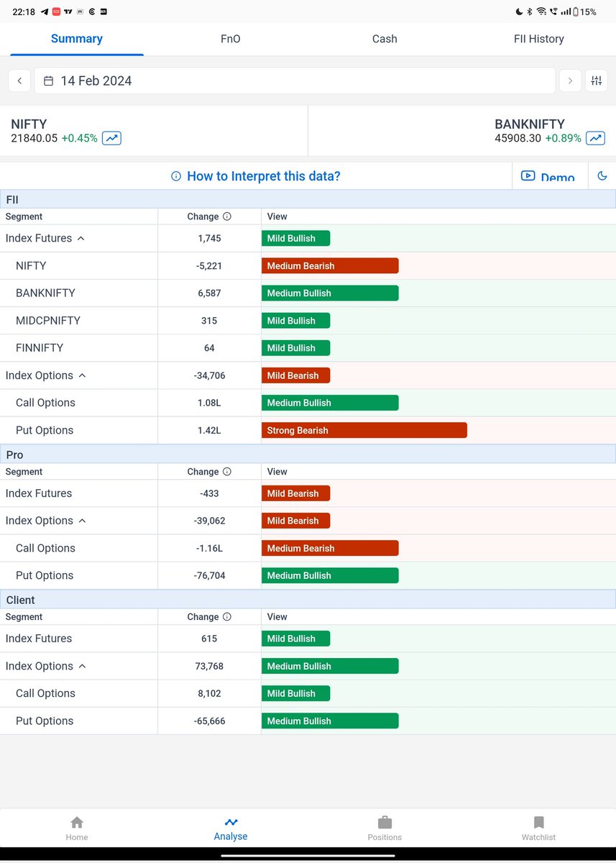Click the info icon next to FII Change
The image size is (616, 863).
(x=226, y=216)
